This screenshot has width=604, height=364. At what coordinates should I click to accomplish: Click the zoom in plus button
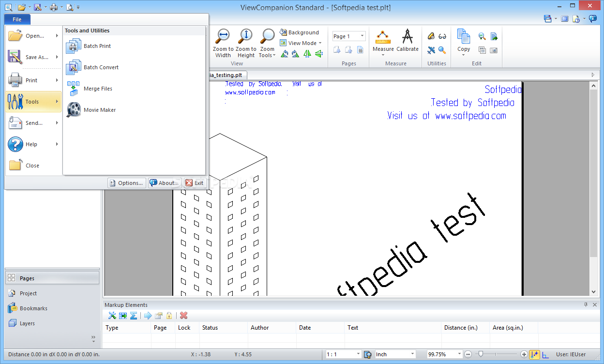(x=524, y=354)
